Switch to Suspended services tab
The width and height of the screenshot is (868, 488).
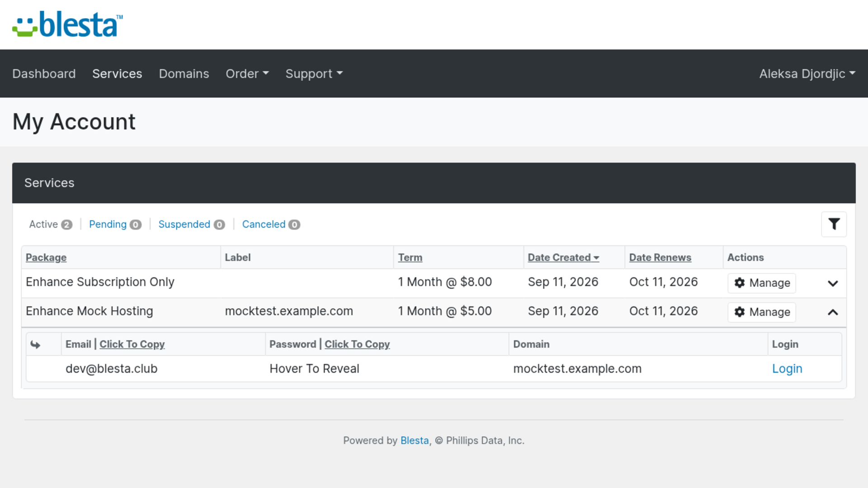click(192, 225)
